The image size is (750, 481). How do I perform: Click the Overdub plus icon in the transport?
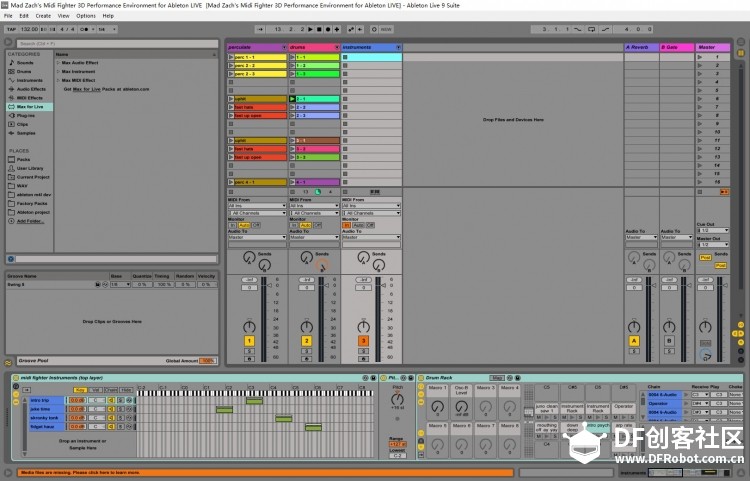click(337, 29)
